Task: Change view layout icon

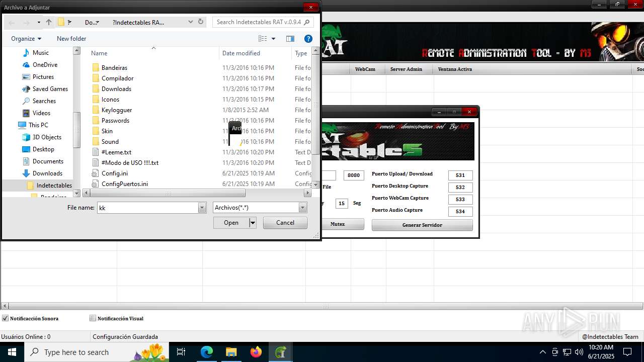Action: (x=263, y=39)
